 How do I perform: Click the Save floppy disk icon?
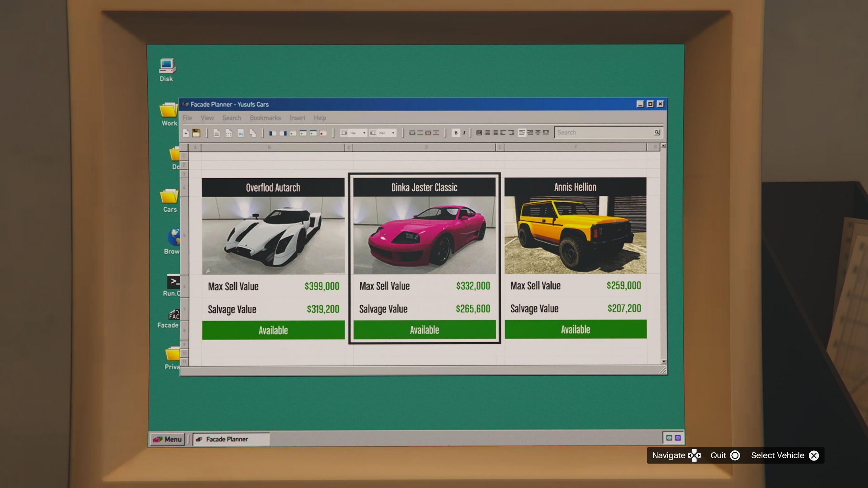point(196,133)
